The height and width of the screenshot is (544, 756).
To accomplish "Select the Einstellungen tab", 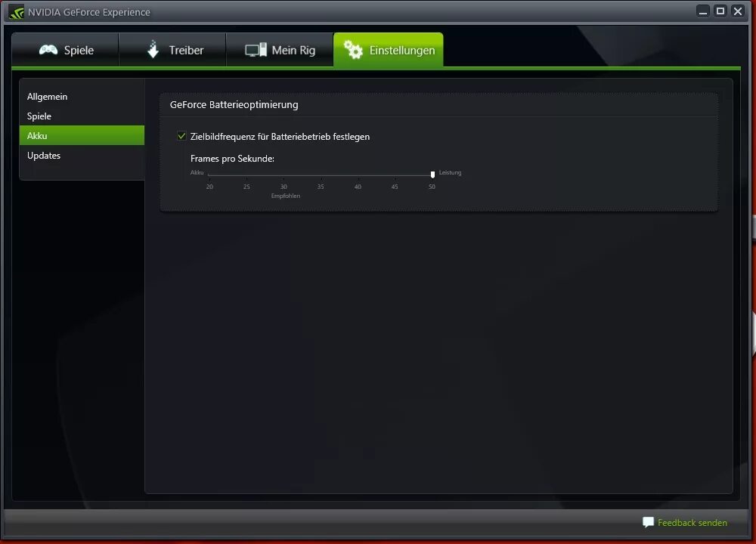I will [389, 50].
